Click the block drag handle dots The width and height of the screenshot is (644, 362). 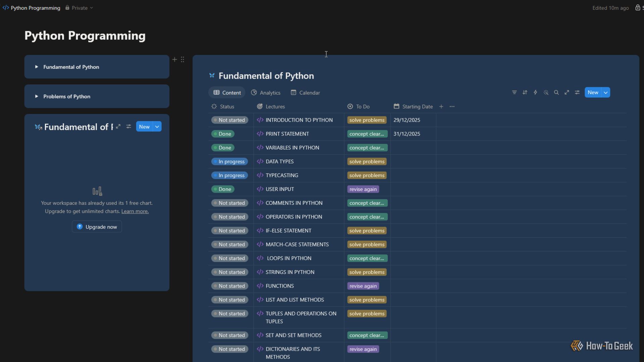pos(182,60)
